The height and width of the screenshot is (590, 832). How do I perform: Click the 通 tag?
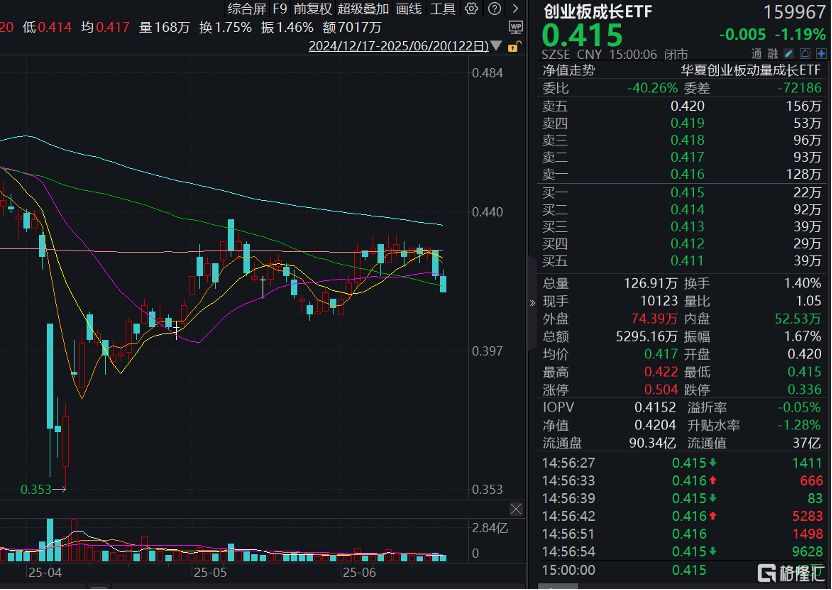tap(757, 54)
